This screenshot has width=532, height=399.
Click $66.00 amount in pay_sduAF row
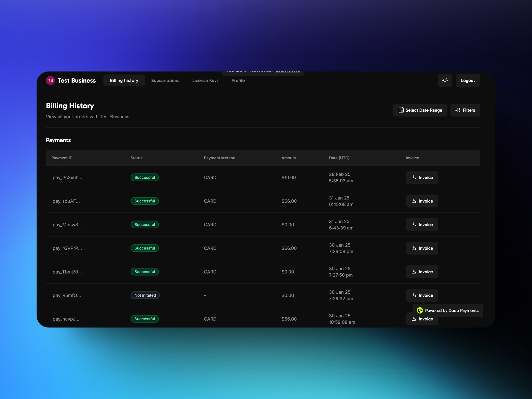tap(289, 201)
